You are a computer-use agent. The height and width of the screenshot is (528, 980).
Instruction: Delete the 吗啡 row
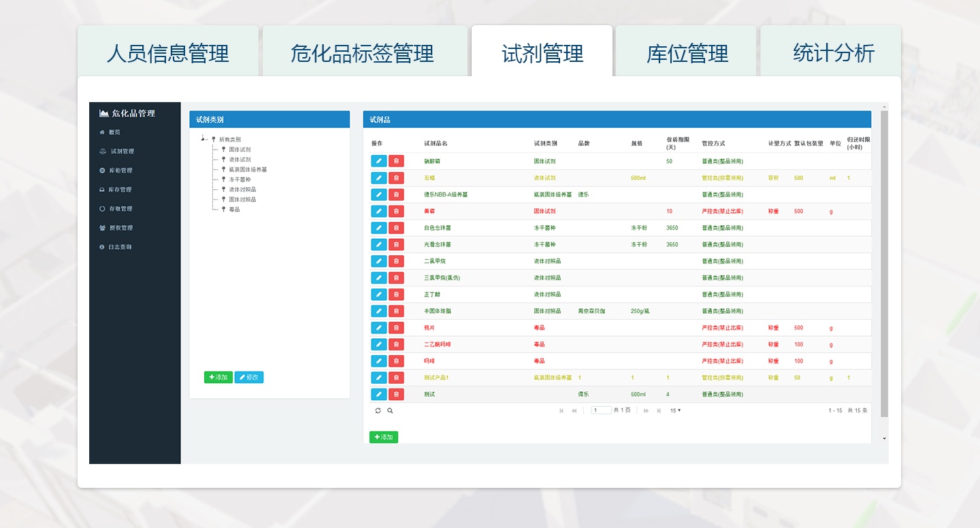coord(396,361)
